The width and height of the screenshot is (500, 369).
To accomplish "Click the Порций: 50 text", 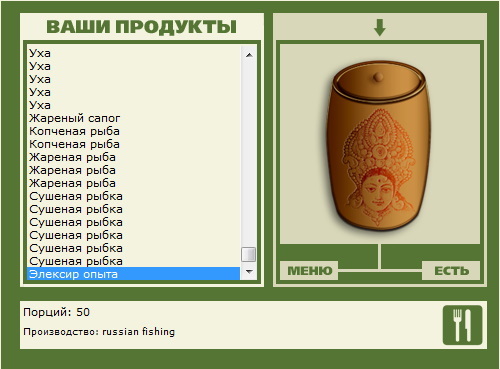I will click(x=56, y=312).
